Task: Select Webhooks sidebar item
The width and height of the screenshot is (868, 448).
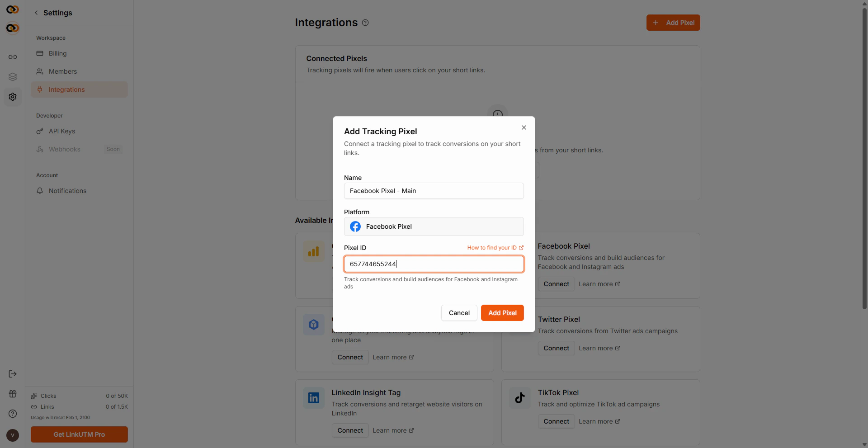Action: pos(79,149)
